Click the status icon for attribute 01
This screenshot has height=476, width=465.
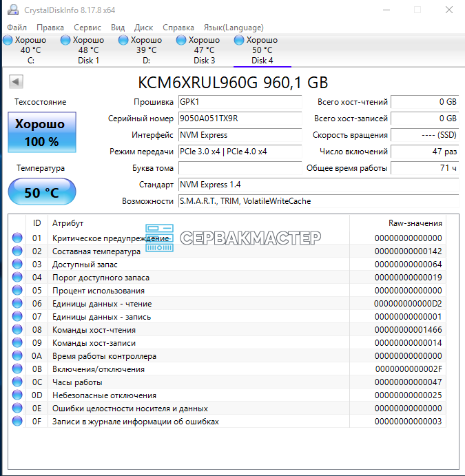[x=17, y=238]
